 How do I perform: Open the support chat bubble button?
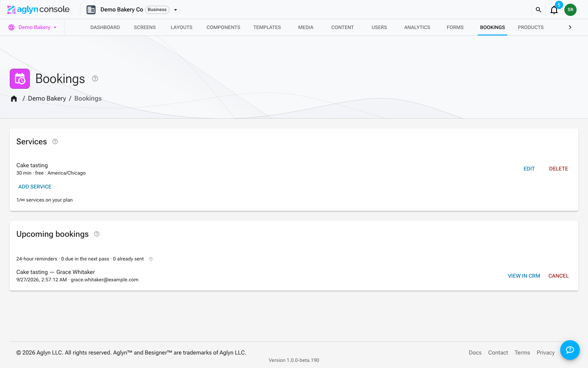(x=570, y=350)
